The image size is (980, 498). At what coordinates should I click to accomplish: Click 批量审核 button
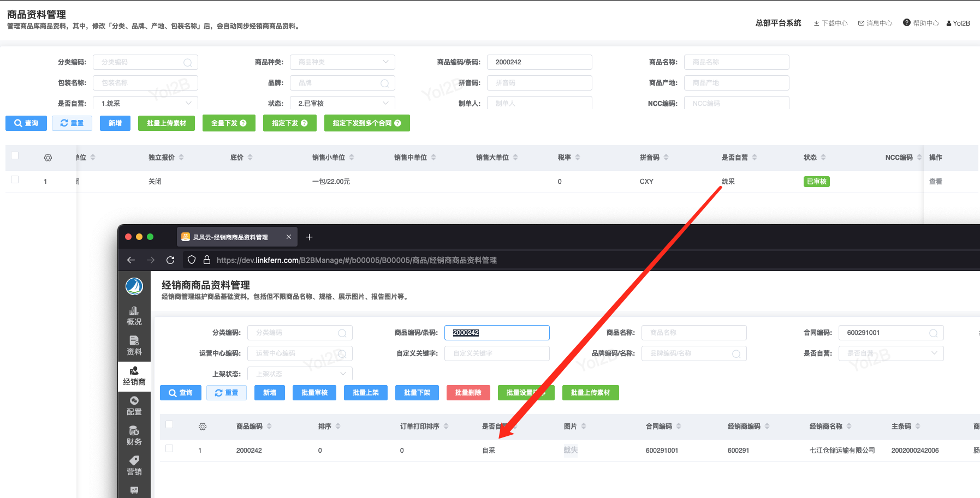coord(314,393)
